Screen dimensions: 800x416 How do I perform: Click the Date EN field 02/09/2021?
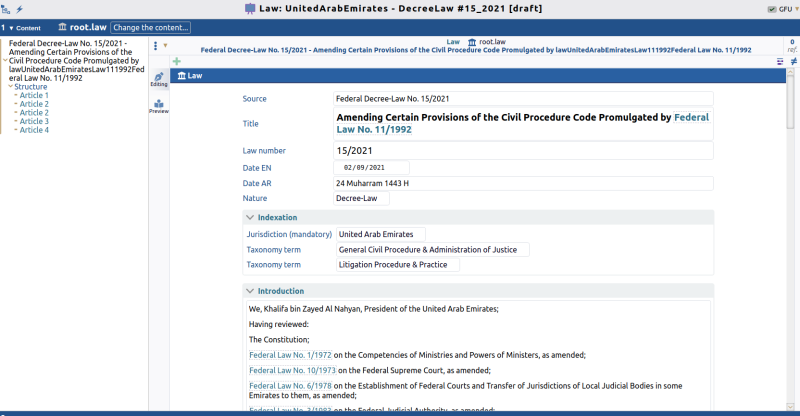(371, 167)
